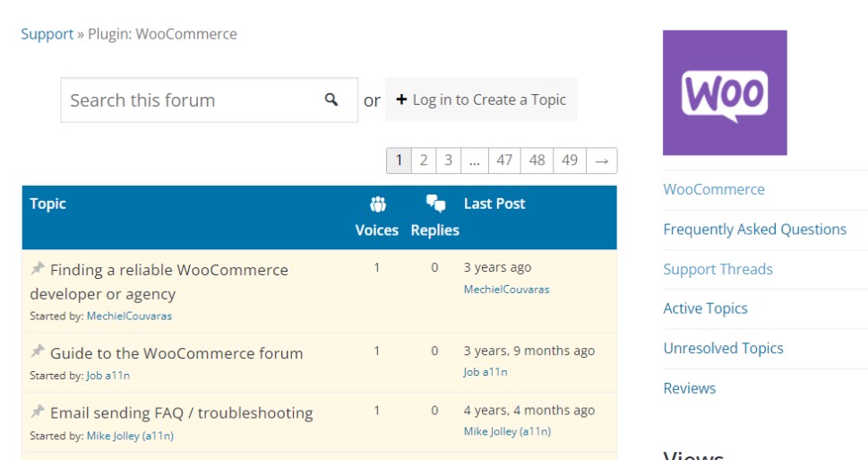Click the search magnifier icon
The width and height of the screenshot is (868, 460).
331,100
